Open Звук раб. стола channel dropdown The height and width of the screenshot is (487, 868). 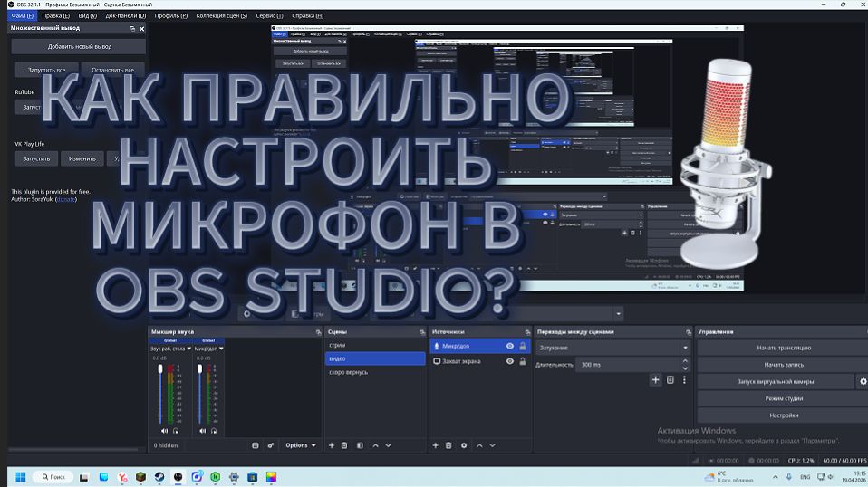(x=188, y=349)
